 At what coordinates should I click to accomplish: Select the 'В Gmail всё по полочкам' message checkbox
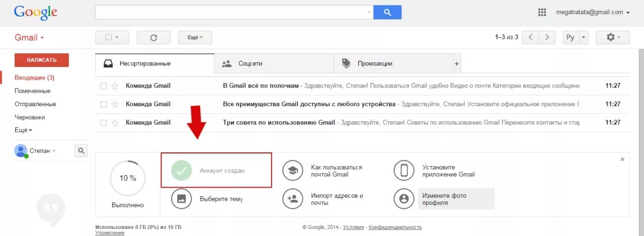click(x=104, y=86)
